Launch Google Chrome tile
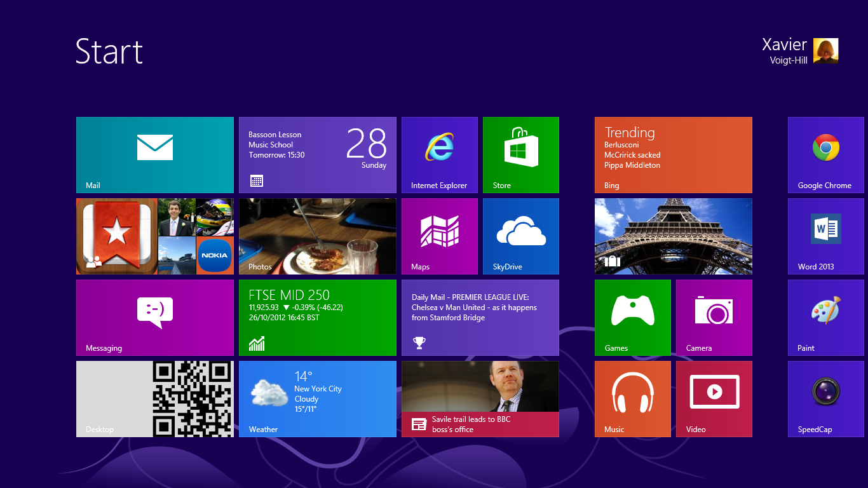This screenshot has width=868, height=488. 825,154
